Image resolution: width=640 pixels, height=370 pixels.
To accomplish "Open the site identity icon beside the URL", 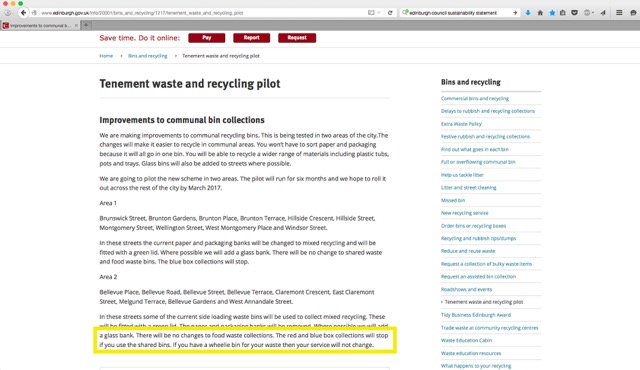I will pyautogui.click(x=34, y=13).
